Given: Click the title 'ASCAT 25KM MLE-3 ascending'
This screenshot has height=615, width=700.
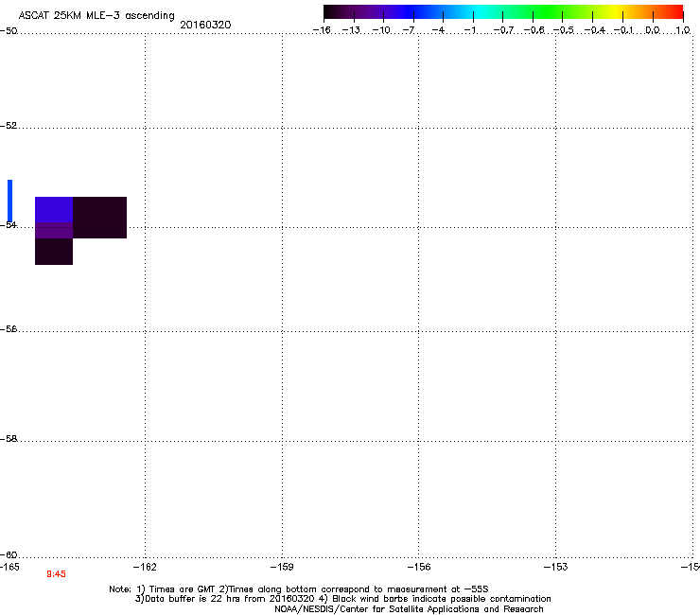Looking at the screenshot, I should click(96, 16).
